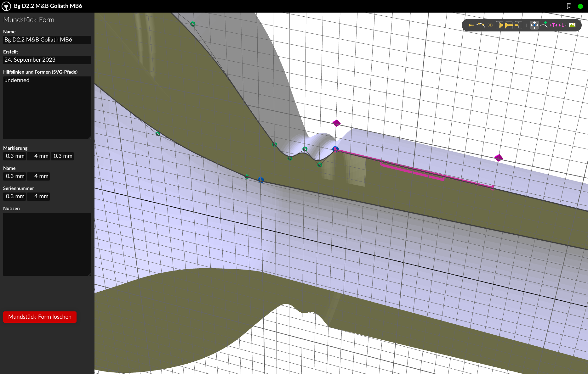The width and height of the screenshot is (588, 374).
Task: Click the pink L label marker tool
Action: (x=563, y=25)
